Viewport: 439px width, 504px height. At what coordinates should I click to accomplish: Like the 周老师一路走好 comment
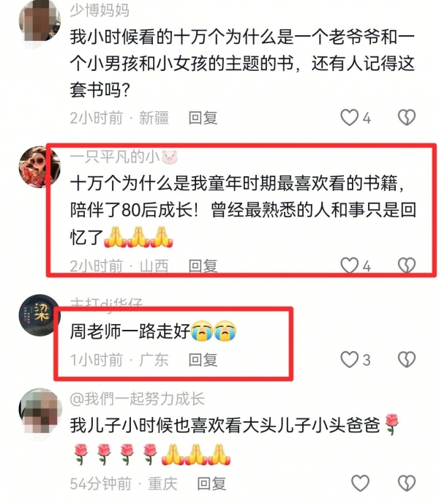click(349, 359)
